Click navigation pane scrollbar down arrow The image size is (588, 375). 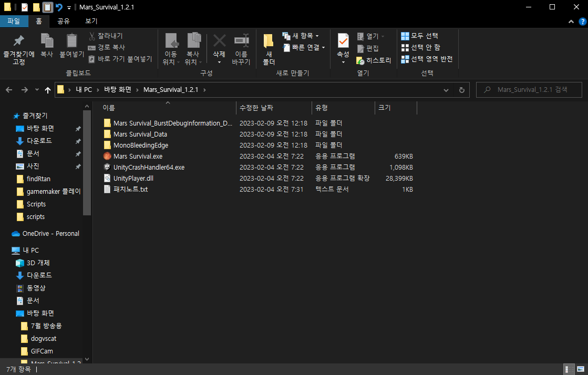(x=87, y=359)
